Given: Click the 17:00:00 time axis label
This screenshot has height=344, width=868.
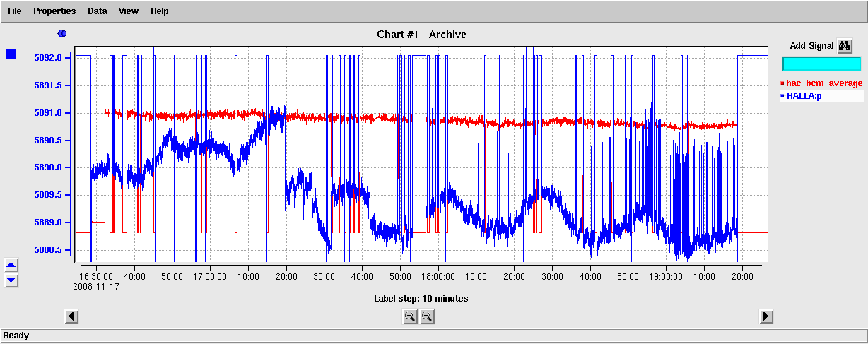Looking at the screenshot, I should click(x=210, y=277).
